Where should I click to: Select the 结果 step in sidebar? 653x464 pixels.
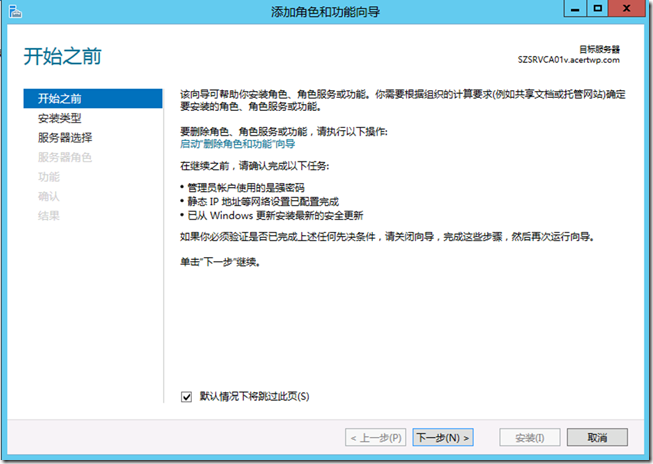coord(49,216)
